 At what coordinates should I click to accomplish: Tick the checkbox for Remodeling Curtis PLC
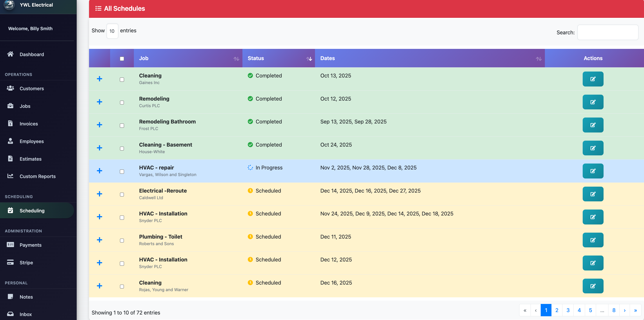122,102
